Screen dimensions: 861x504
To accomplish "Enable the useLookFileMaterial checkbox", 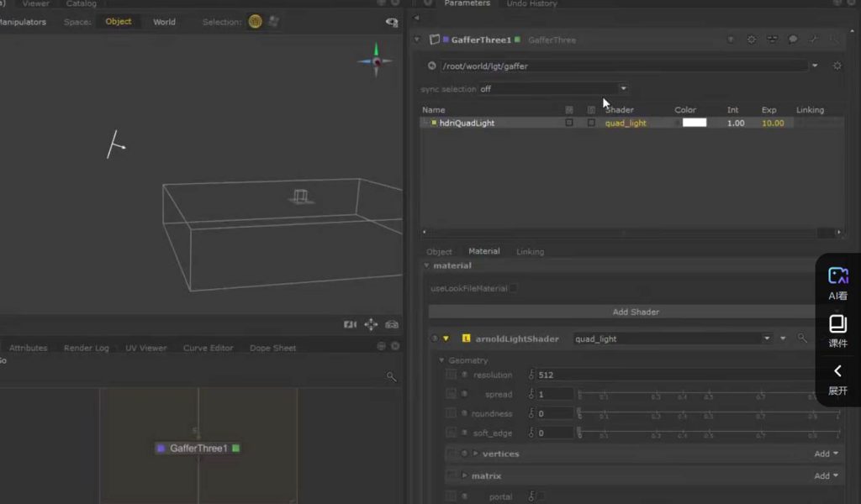I will click(513, 288).
